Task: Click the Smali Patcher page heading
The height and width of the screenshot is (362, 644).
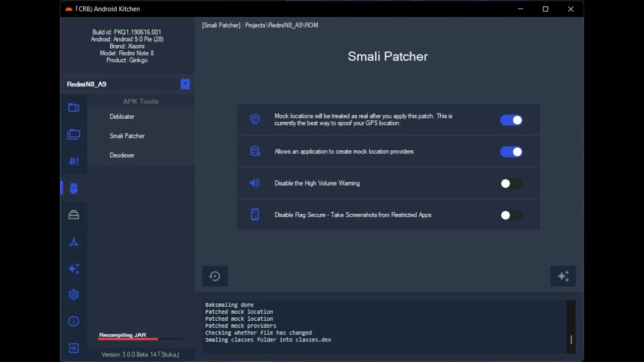Action: tap(388, 56)
